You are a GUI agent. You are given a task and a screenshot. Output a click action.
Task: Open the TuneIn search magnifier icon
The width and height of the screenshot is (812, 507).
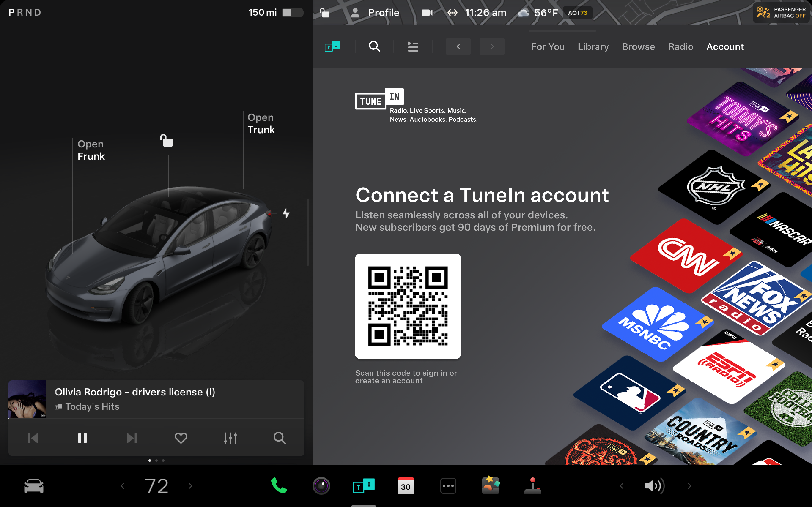374,47
